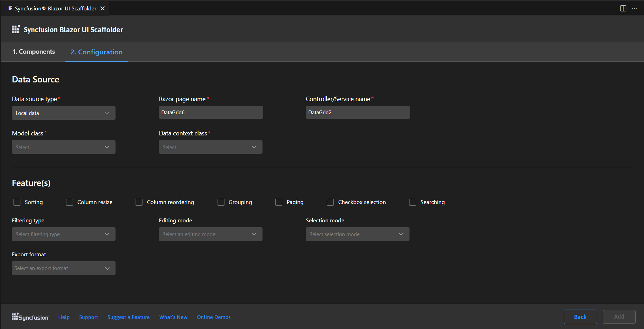This screenshot has height=329, width=644.
Task: Expand the Export format dropdown
Action: (64, 268)
